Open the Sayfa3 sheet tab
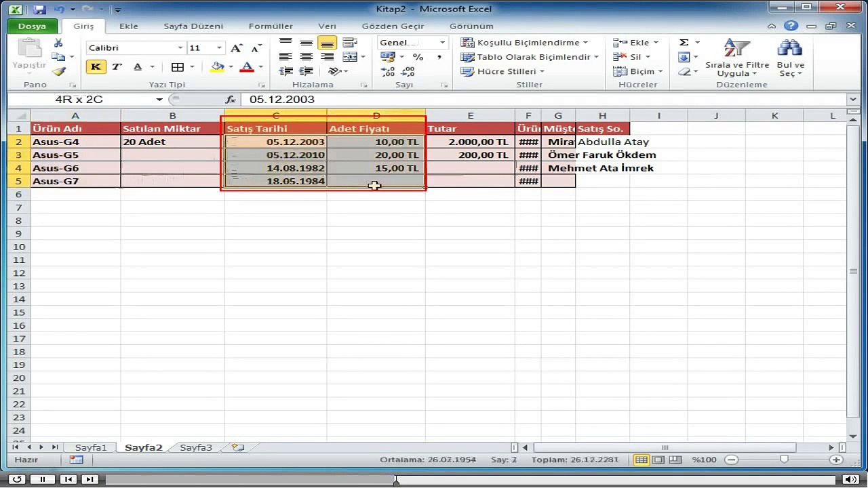The width and height of the screenshot is (868, 488). tap(196, 447)
